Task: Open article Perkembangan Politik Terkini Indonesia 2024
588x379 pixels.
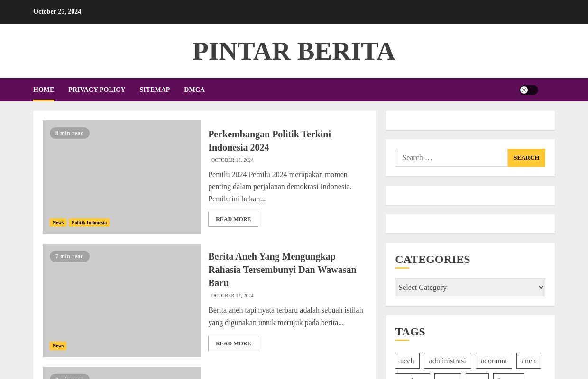Action: [x=269, y=141]
